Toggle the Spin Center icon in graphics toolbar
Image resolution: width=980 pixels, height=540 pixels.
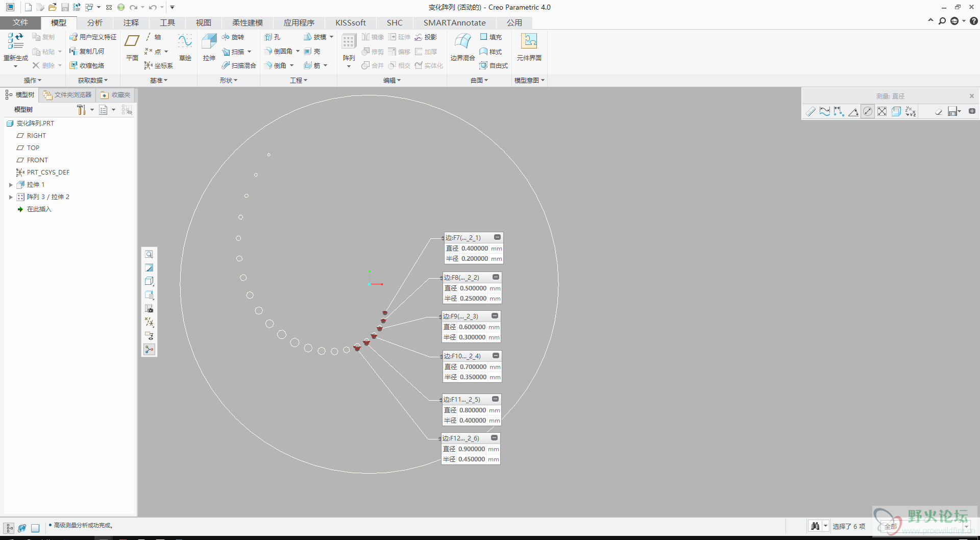149,350
